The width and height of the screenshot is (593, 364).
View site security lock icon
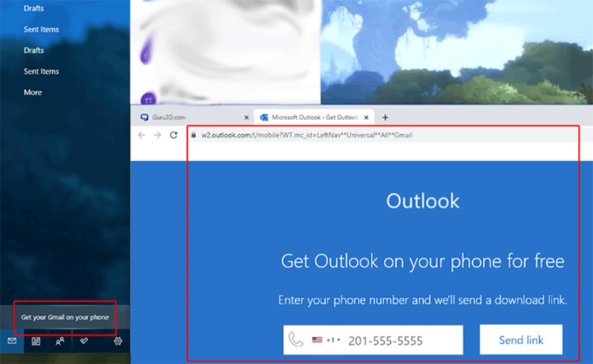coord(194,135)
